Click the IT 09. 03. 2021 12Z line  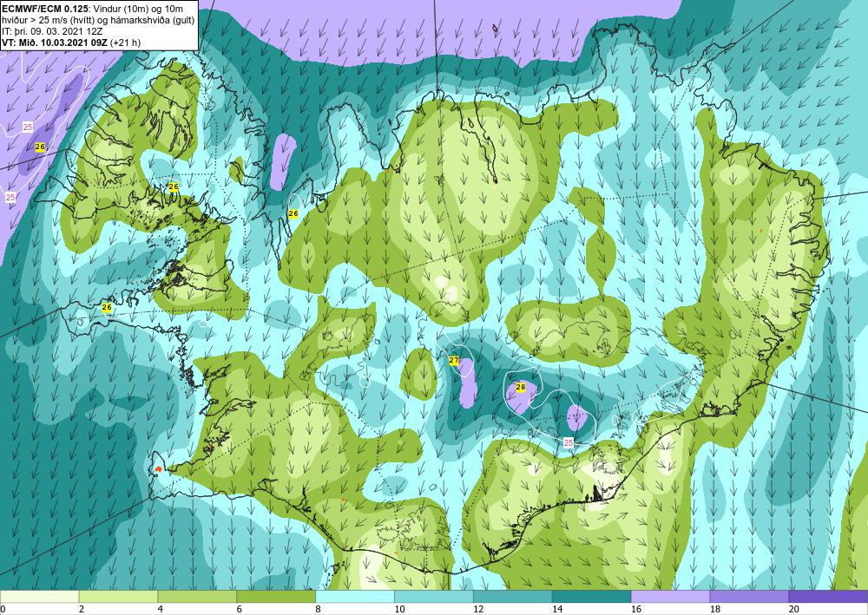(53, 31)
